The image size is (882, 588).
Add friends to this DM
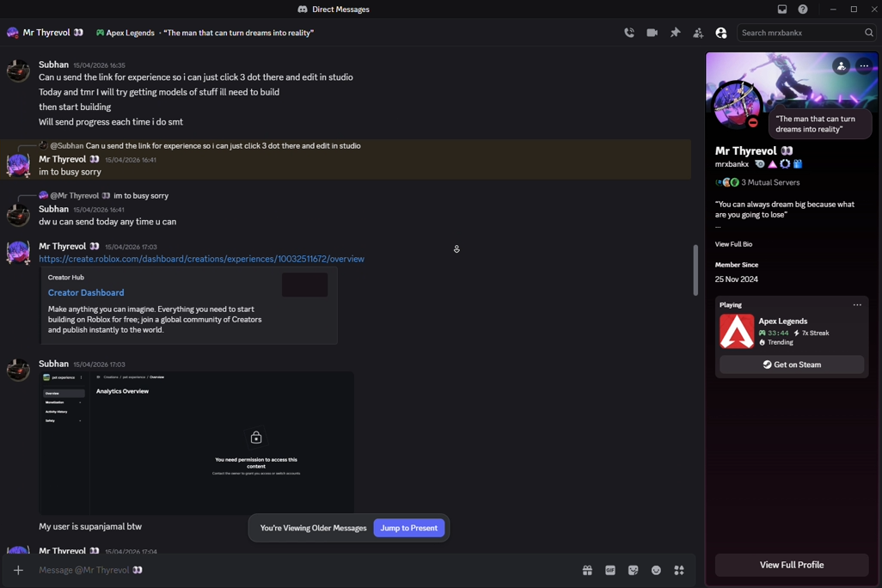(698, 33)
